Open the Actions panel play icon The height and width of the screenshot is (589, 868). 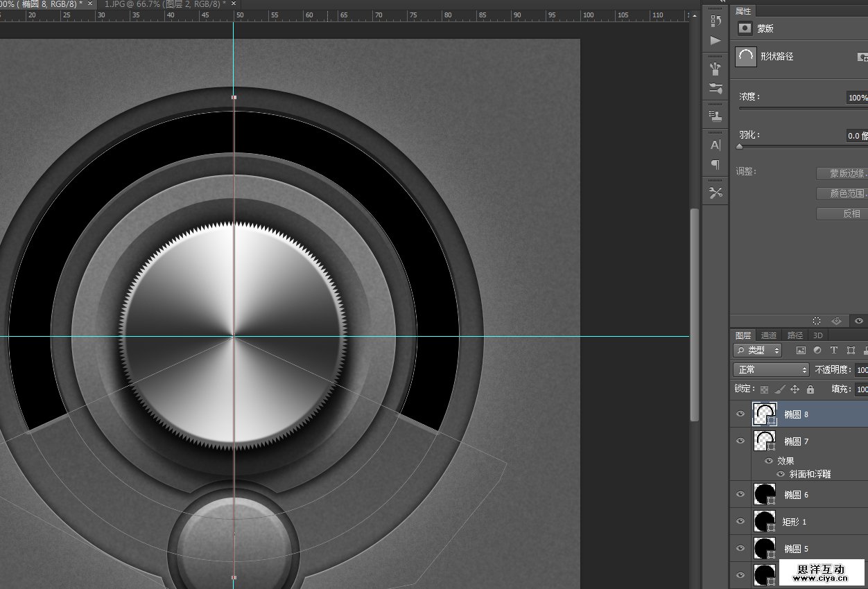[715, 41]
